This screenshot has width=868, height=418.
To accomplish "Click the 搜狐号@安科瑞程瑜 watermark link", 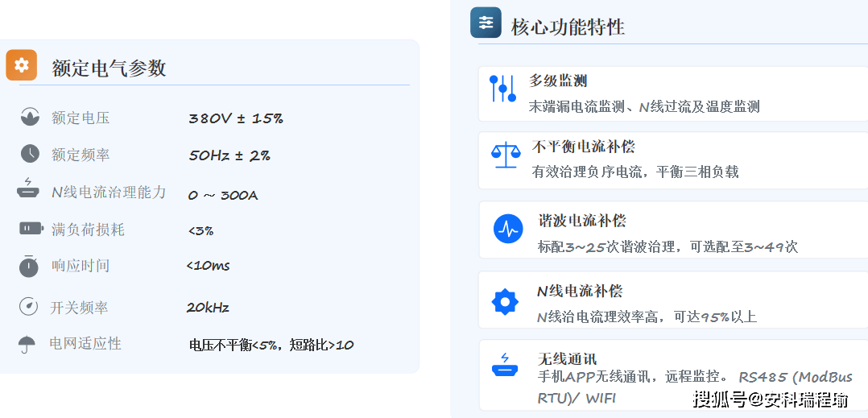I will click(x=771, y=399).
